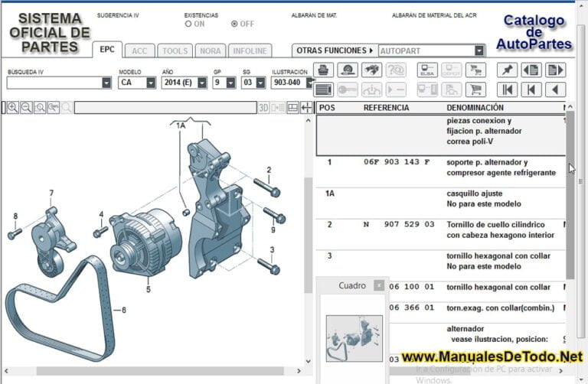Screen dimensions: 588x384
Task: Select the OFF radio button under Existencias
Action: coord(234,24)
